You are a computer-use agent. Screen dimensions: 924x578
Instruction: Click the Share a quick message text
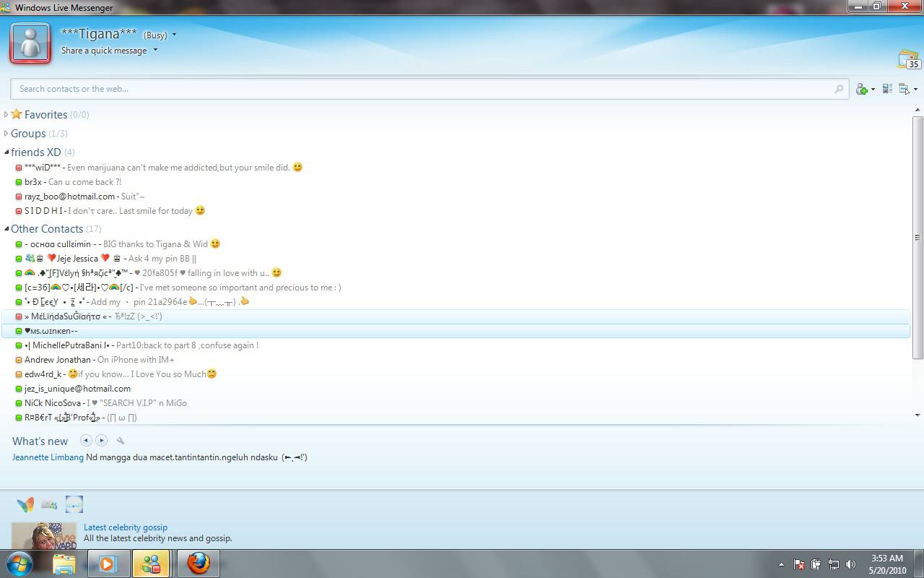[104, 51]
